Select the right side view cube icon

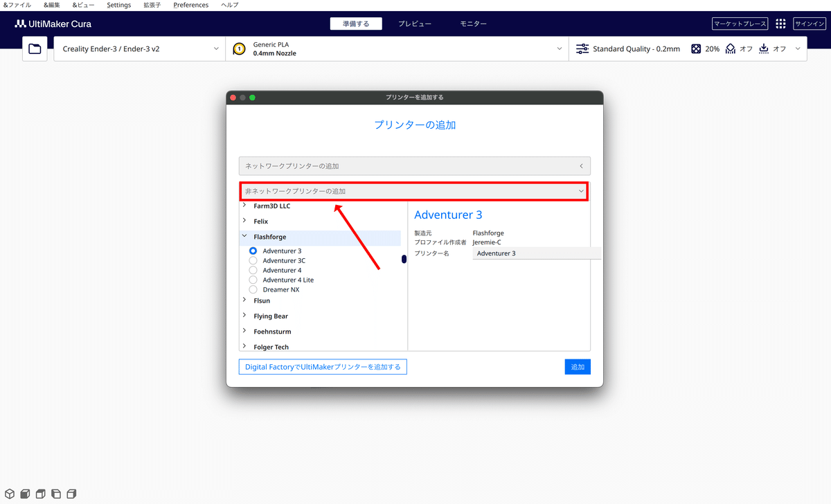[x=71, y=494]
